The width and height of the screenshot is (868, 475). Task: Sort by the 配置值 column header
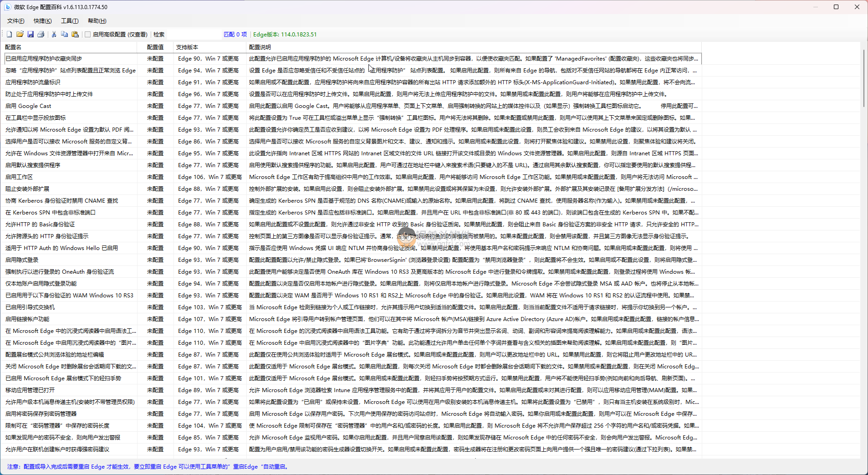coord(155,47)
